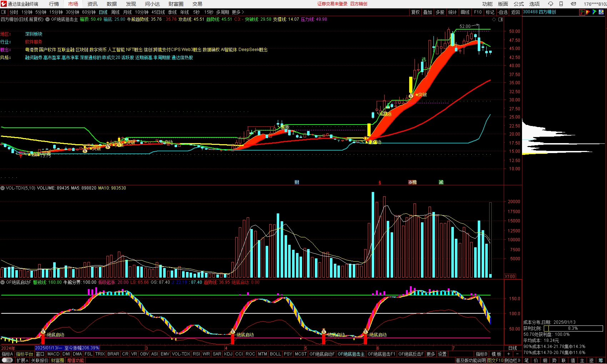Click the 设置 settings button

pos(442,354)
